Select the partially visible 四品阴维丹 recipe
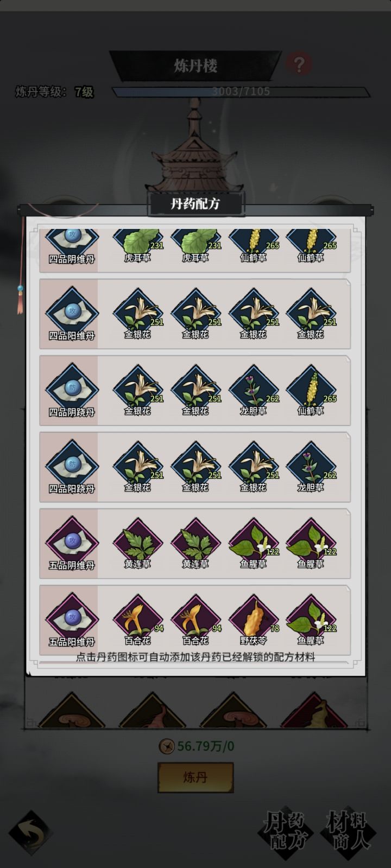This screenshot has height=868, width=391. (72, 247)
